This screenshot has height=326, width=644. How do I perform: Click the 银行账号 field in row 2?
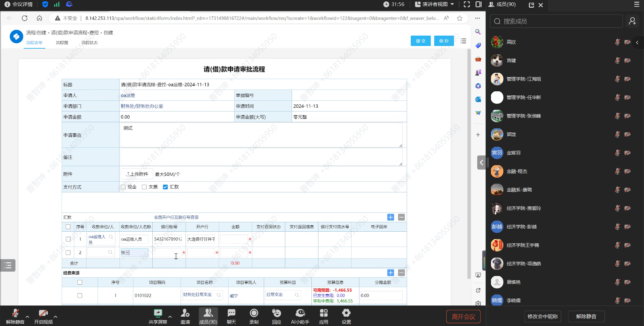[167, 252]
